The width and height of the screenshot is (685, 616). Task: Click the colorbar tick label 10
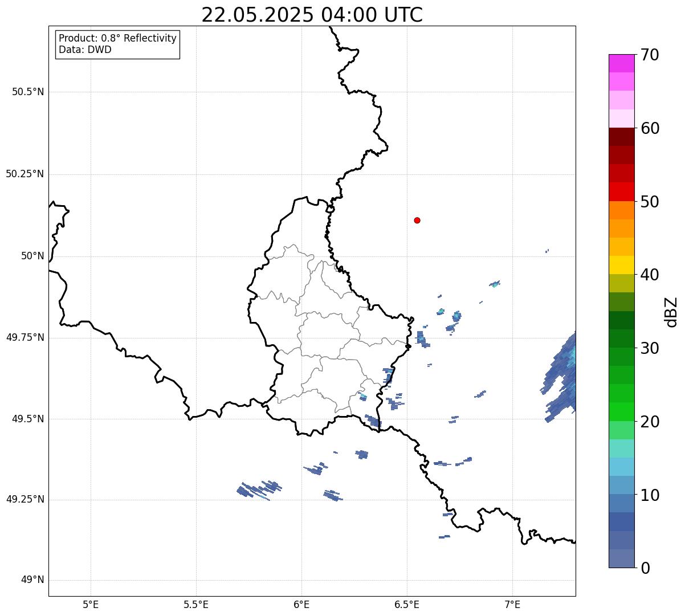(650, 495)
